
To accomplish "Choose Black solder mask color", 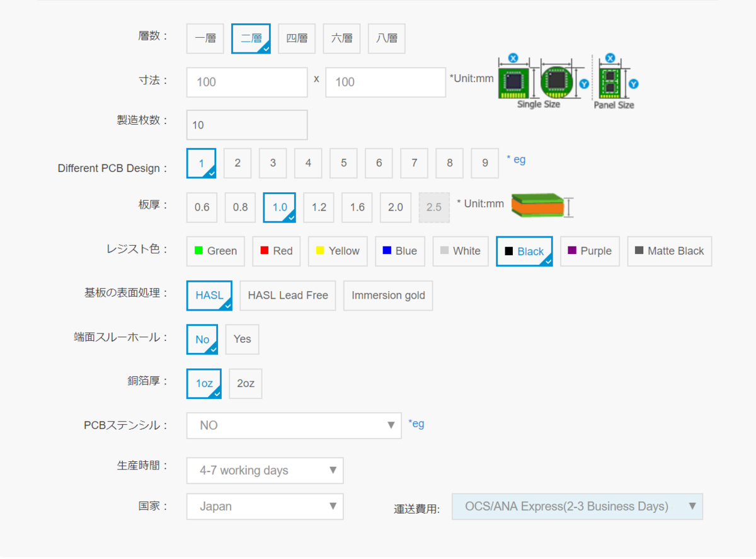I will pyautogui.click(x=525, y=251).
